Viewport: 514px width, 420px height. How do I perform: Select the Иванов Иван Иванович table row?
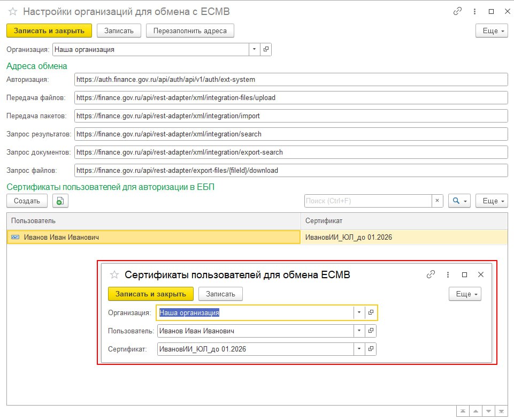(x=154, y=237)
